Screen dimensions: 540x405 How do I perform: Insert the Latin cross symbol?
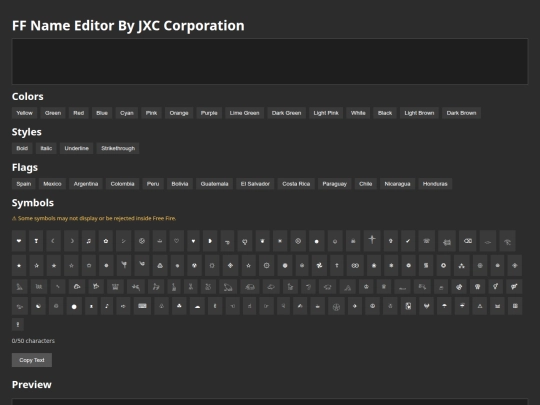tap(372, 241)
